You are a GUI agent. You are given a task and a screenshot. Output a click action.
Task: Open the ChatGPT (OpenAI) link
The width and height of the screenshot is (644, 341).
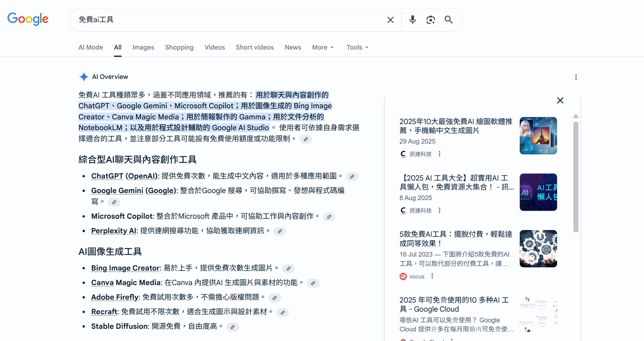[x=124, y=176]
